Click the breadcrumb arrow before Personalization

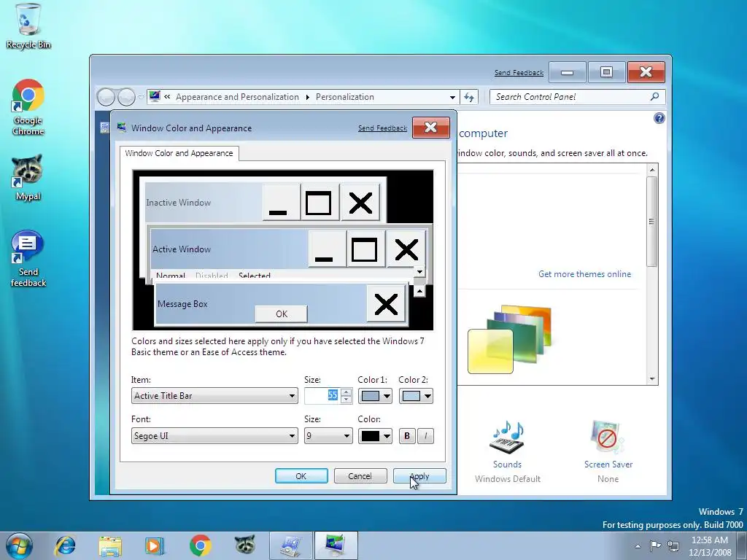point(307,97)
